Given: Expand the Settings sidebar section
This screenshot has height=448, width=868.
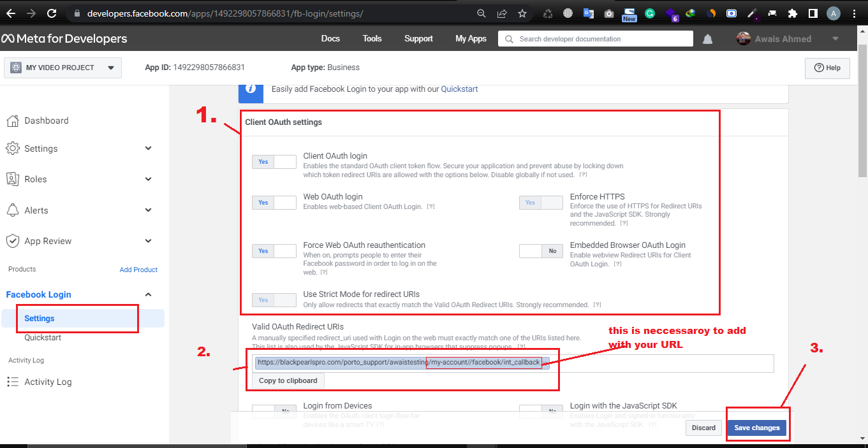Looking at the screenshot, I should tap(148, 148).
